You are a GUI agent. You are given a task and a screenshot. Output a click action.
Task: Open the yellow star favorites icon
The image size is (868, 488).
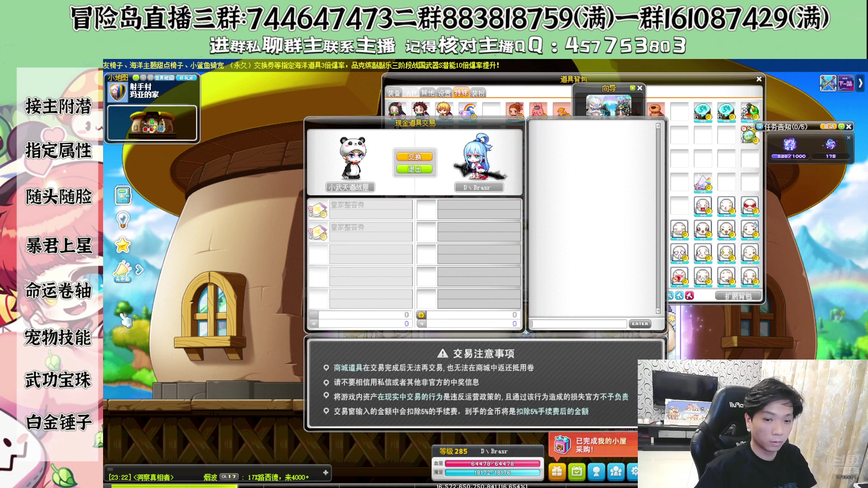122,245
